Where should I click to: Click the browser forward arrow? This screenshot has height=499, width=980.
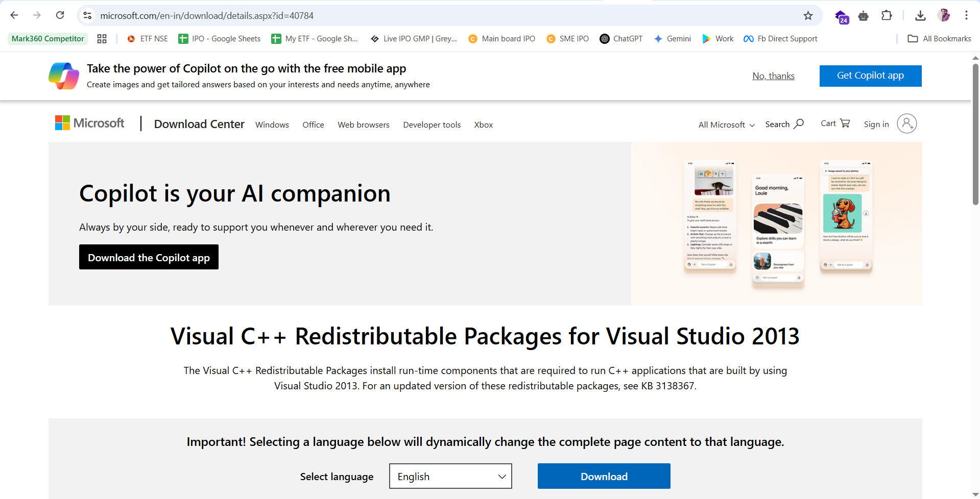[37, 15]
